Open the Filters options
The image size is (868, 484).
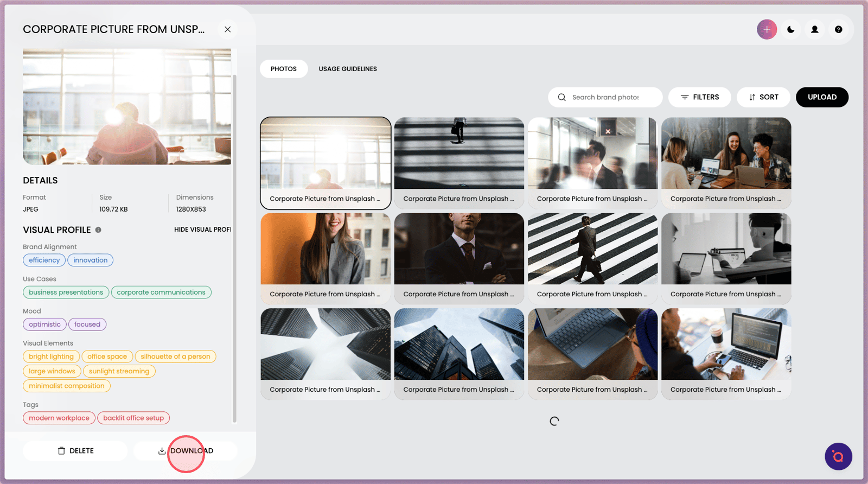click(x=699, y=97)
